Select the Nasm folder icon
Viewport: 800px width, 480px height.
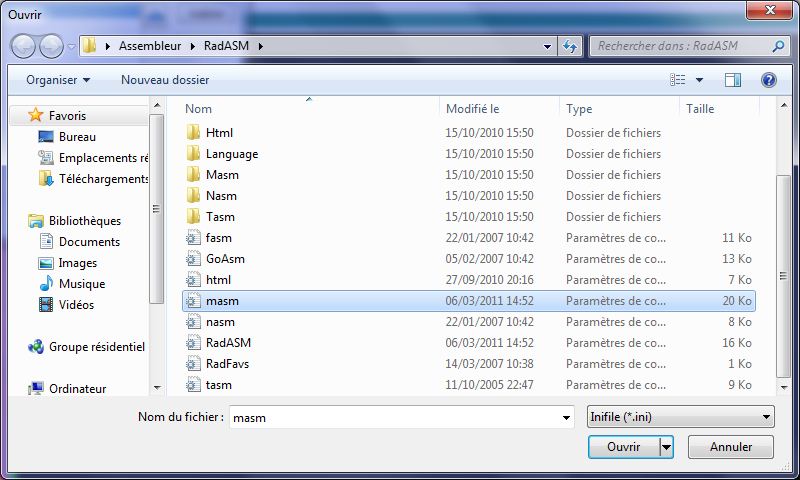point(193,195)
